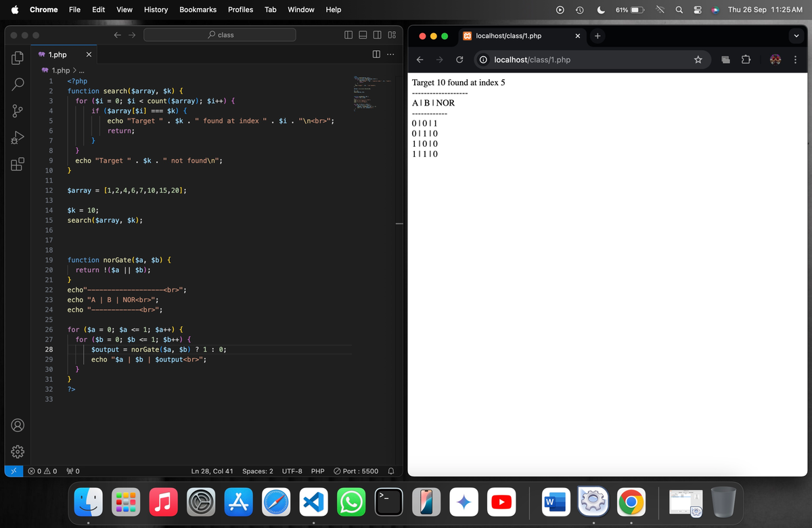Click the Focus moon icon in menu bar
Screen dimensions: 812x528
point(601,9)
